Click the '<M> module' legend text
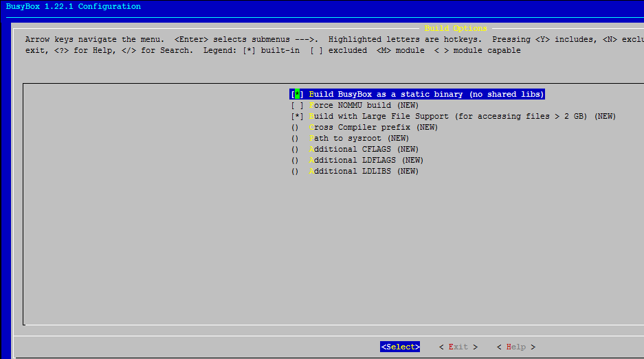 [x=401, y=51]
